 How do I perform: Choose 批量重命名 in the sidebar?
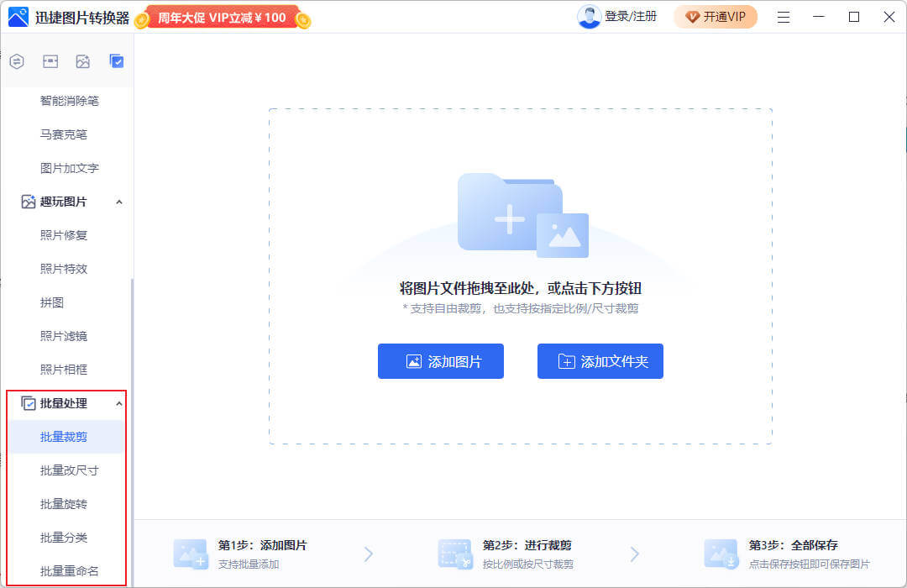tap(70, 571)
